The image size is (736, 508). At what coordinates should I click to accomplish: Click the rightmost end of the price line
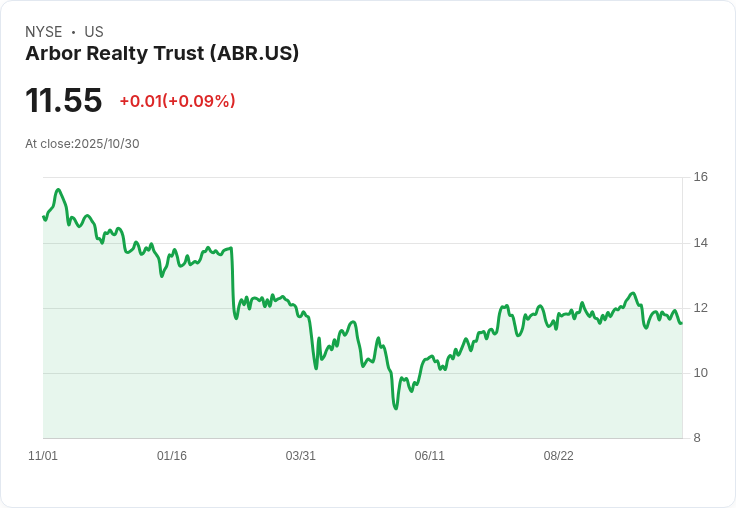click(682, 322)
